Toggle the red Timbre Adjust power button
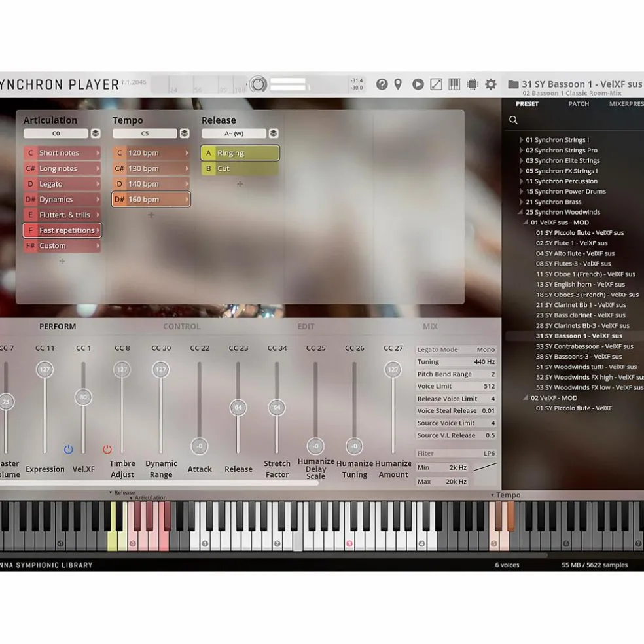 click(107, 450)
